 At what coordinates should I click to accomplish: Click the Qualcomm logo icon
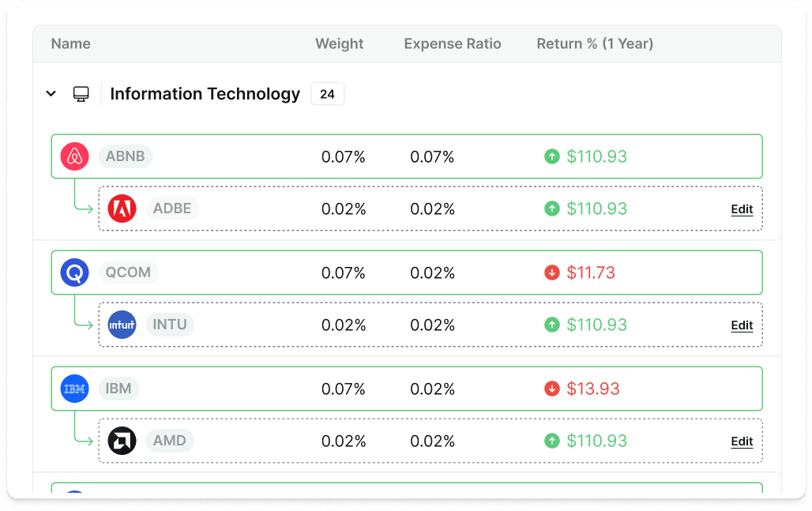74,272
